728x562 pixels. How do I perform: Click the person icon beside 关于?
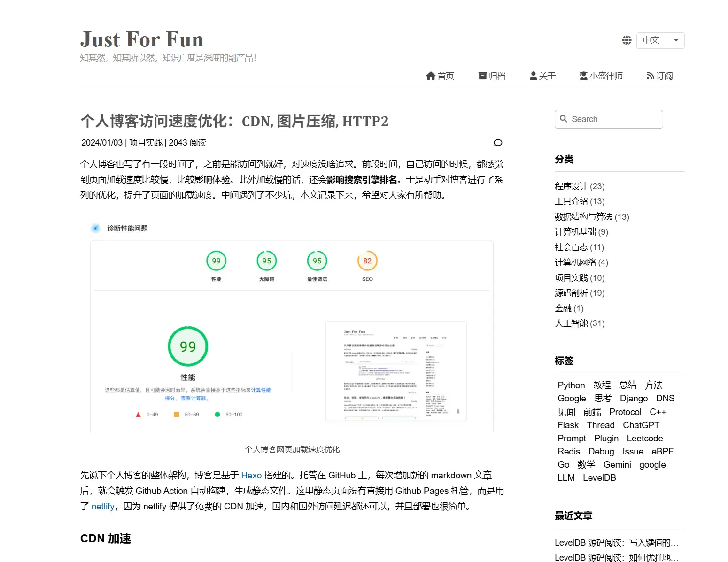(x=533, y=76)
